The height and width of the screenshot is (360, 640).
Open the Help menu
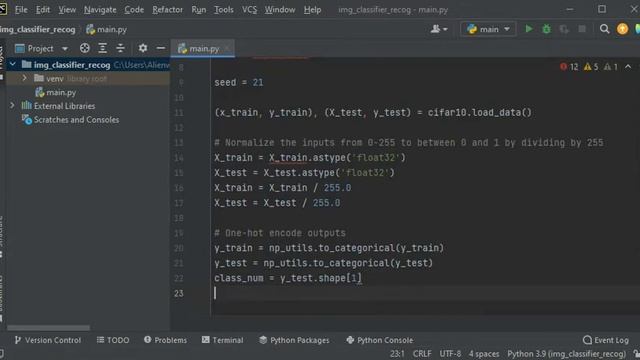(312, 9)
